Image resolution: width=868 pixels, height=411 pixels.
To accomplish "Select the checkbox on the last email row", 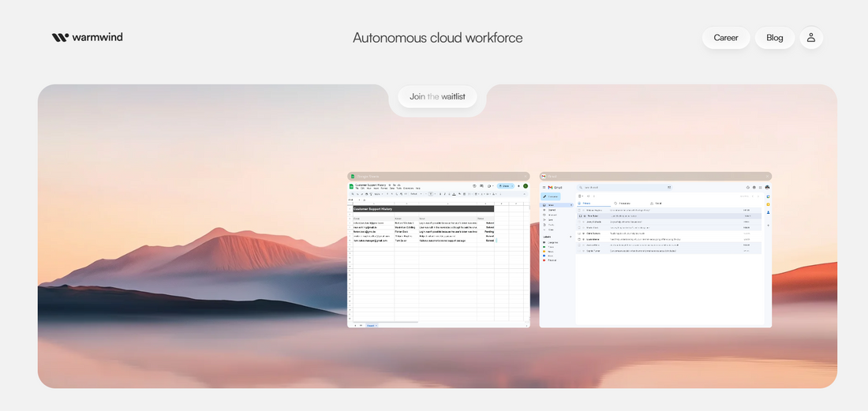I will [580, 251].
